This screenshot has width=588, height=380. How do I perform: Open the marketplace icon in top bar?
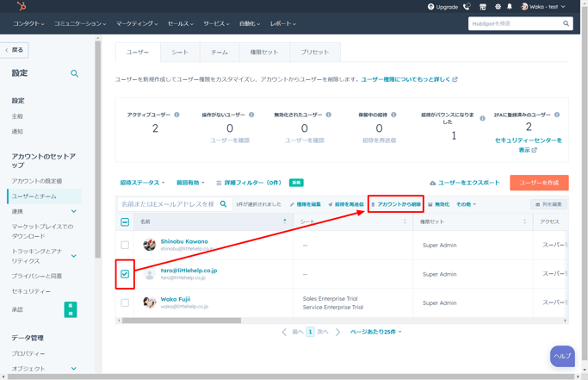(x=482, y=7)
